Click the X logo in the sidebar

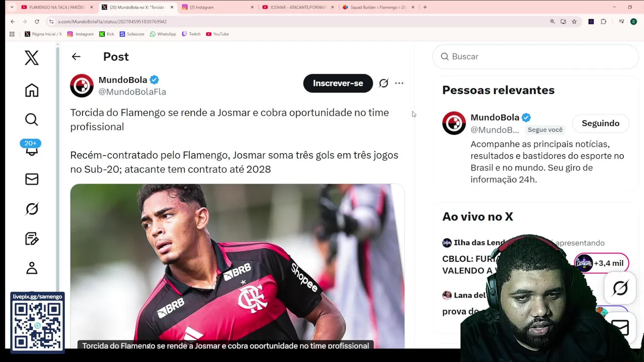[x=32, y=58]
